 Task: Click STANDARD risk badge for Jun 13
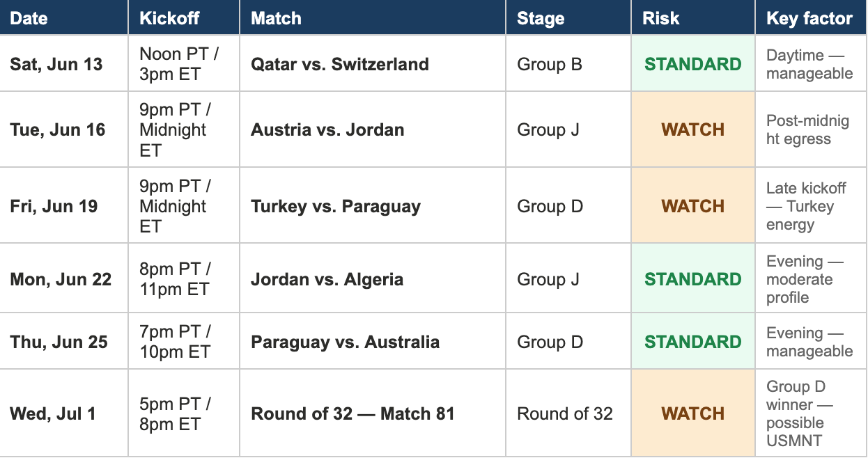693,63
